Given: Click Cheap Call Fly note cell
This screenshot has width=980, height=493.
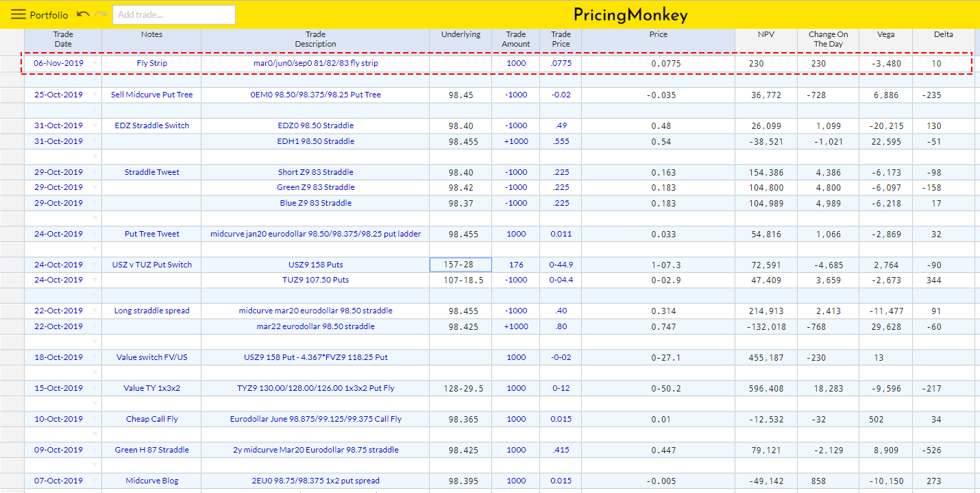Looking at the screenshot, I should tap(151, 419).
